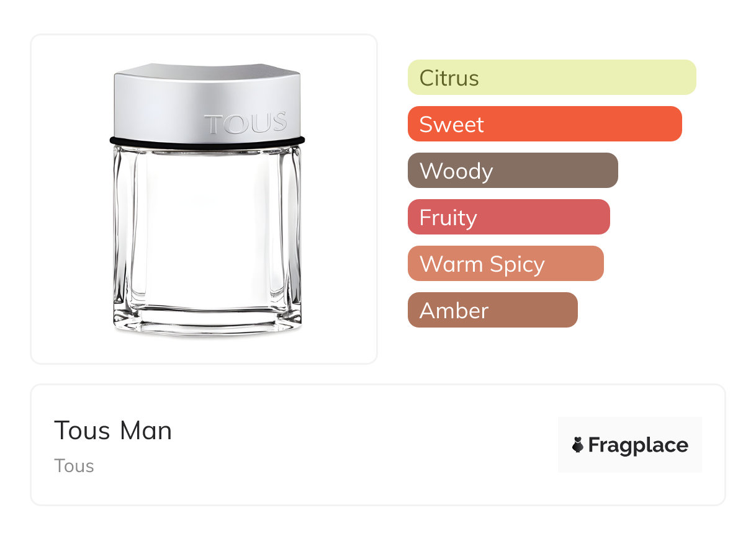Click the Fragplace logo text
756x536 pixels.
click(x=638, y=445)
